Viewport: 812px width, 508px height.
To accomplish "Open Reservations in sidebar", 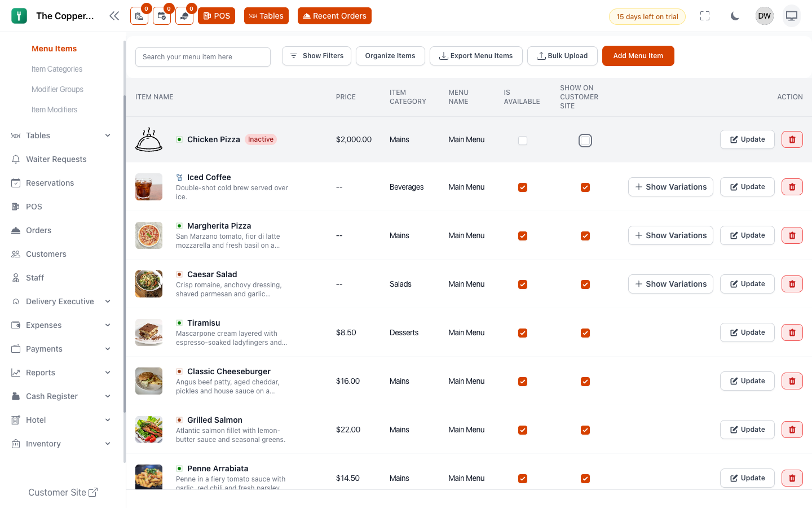I will [50, 183].
